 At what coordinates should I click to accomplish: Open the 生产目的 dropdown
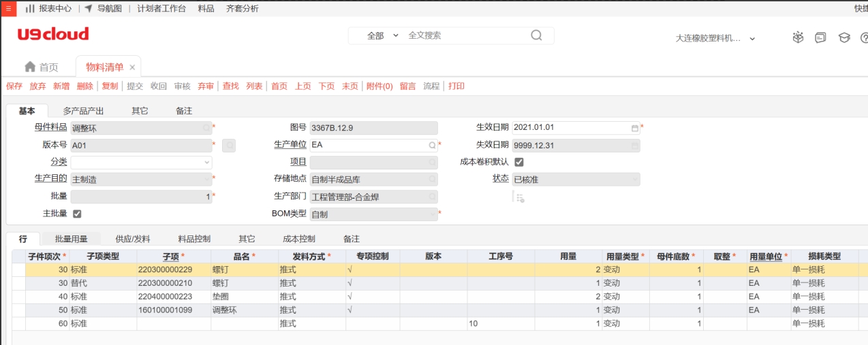pyautogui.click(x=207, y=180)
